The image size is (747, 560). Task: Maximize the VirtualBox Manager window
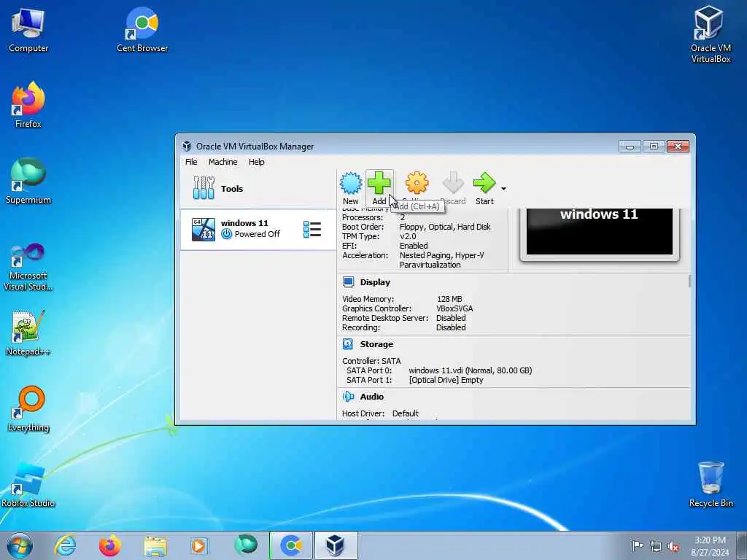click(654, 146)
